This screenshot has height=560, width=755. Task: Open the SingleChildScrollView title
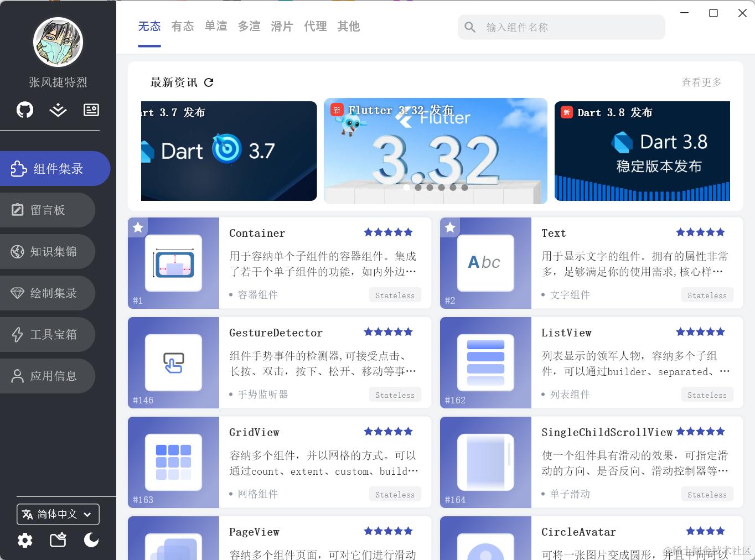point(607,432)
